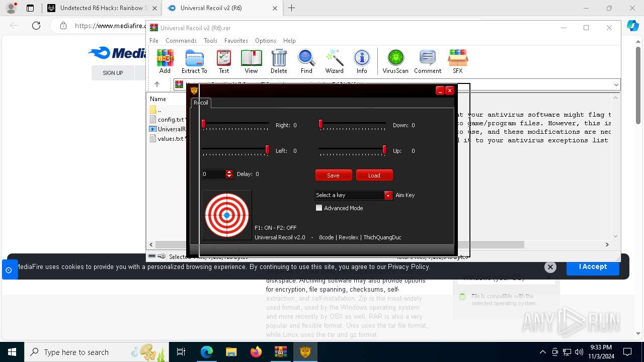
Task: Click the Up recoil slider handle
Action: pyautogui.click(x=384, y=149)
